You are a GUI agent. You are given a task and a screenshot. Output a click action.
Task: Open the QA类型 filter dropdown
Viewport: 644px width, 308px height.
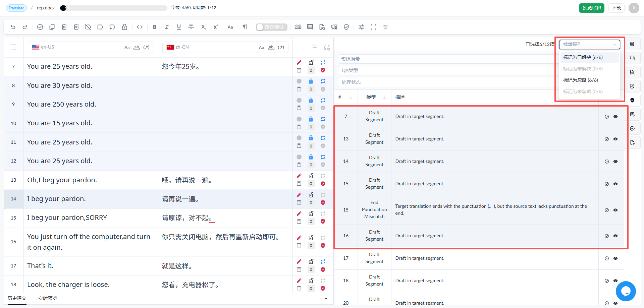pyautogui.click(x=446, y=70)
